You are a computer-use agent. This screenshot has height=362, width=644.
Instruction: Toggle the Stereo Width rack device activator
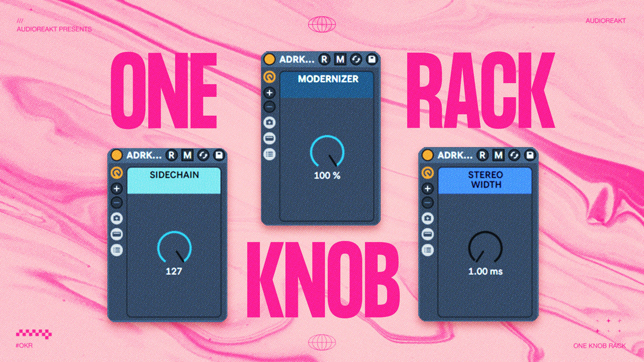(x=427, y=155)
